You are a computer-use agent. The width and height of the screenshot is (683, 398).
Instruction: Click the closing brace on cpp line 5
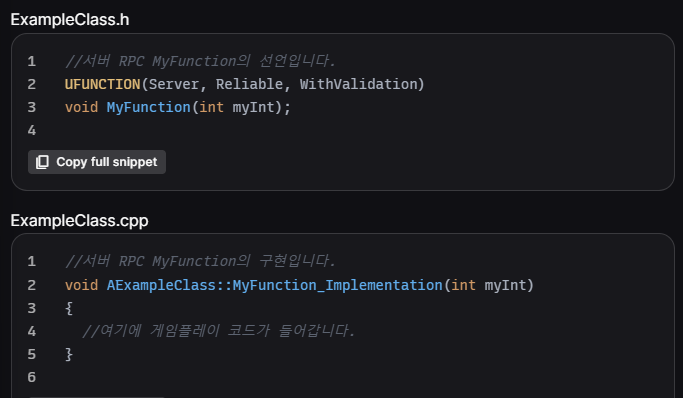pyautogui.click(x=69, y=354)
